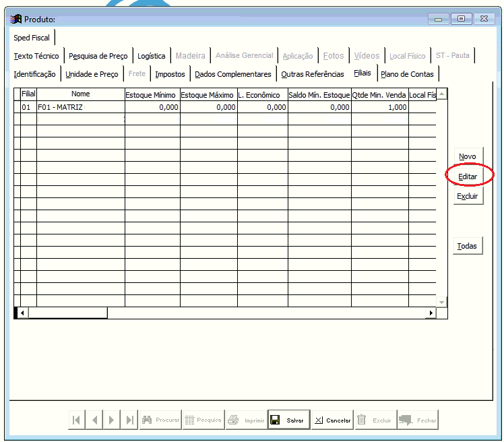Jump to last record navigation arrow
Image resolution: width=504 pixels, height=442 pixels.
click(129, 420)
